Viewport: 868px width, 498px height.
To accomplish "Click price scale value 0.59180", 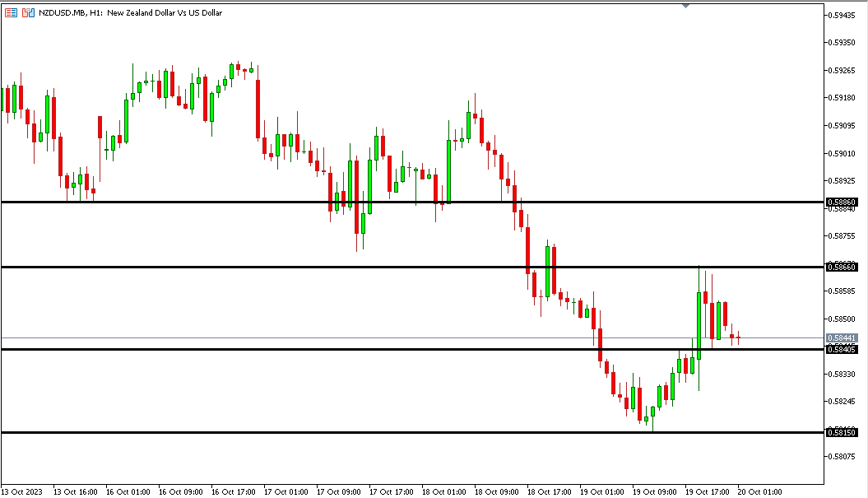I will pyautogui.click(x=842, y=98).
